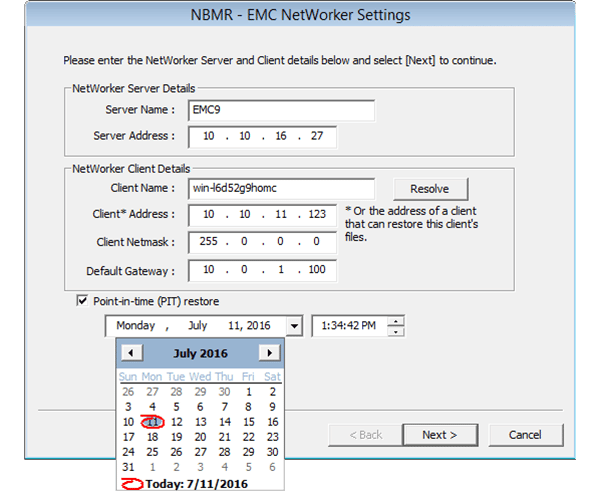Click Default Gateway last octet 100
Screen dimensions: 600x498
(x=317, y=269)
